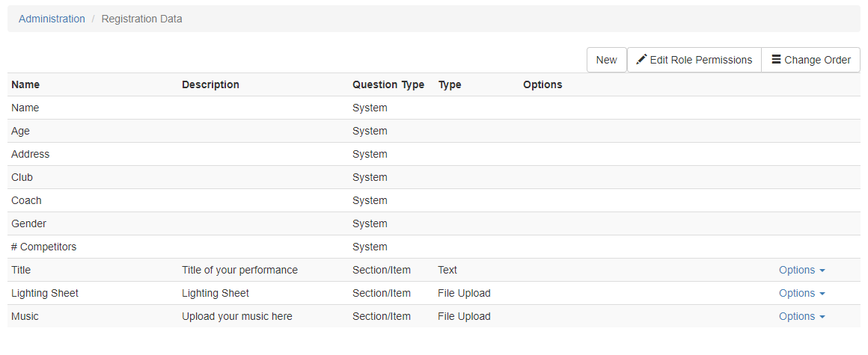This screenshot has height=355, width=868.
Task: Click the Edit Role Permissions button
Action: (694, 60)
